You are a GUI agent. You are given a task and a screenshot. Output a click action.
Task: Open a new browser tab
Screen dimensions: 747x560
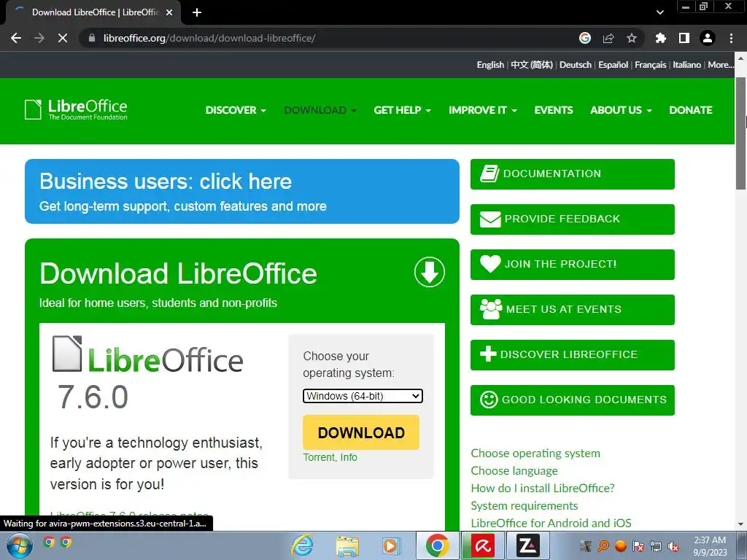[x=197, y=12]
